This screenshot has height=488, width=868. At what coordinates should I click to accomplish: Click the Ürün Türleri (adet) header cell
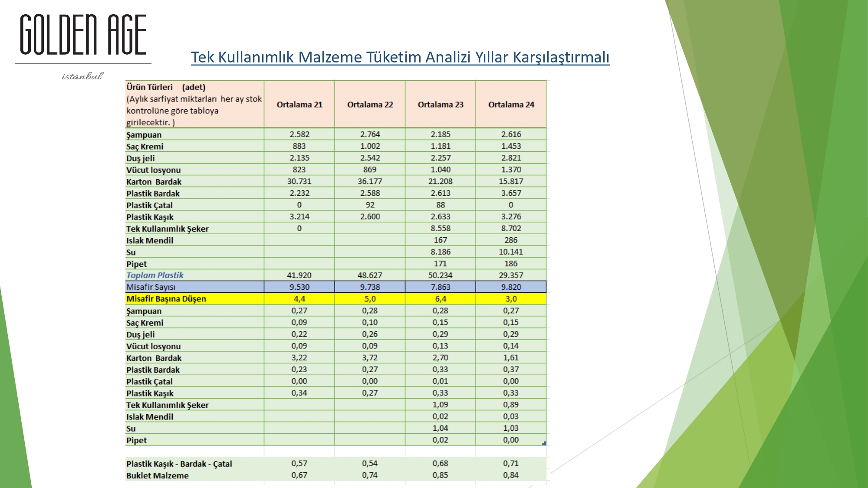point(194,105)
